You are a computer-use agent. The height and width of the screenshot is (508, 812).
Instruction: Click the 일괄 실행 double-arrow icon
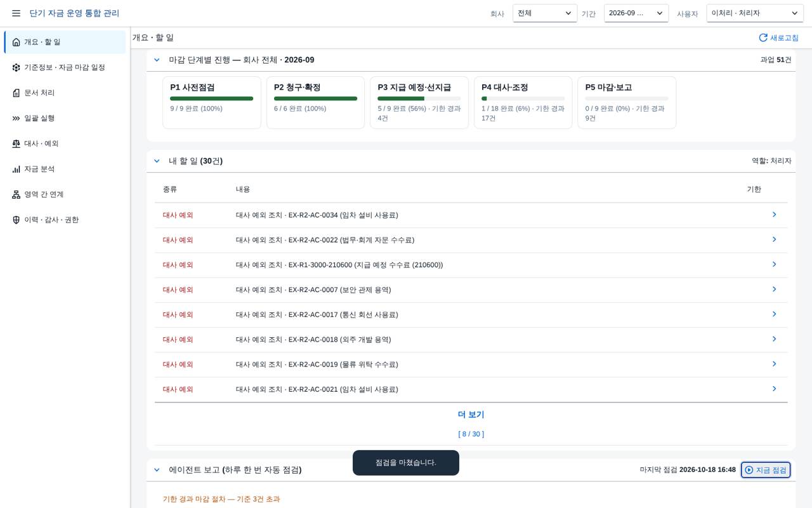pos(16,118)
